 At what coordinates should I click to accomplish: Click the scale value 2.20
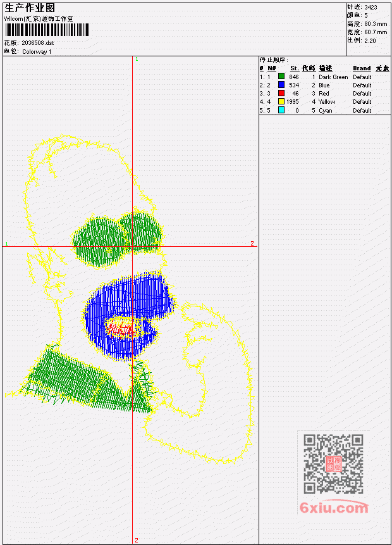coord(370,41)
